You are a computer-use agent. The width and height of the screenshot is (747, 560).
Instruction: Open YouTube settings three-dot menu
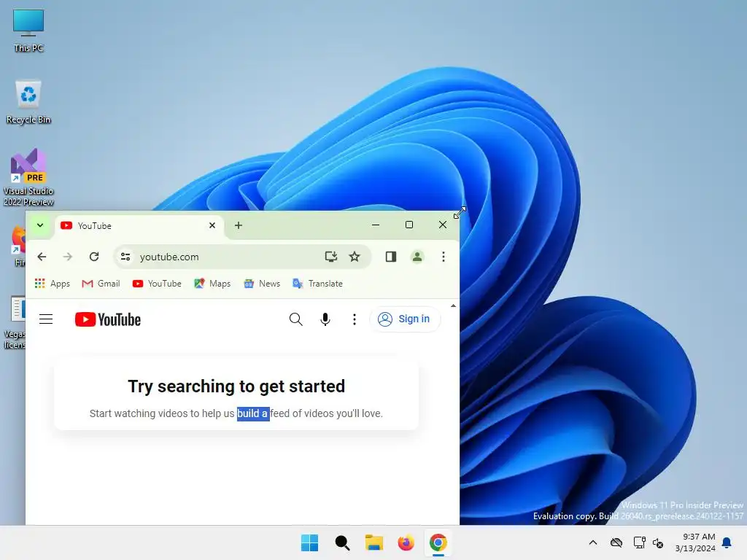coord(354,319)
